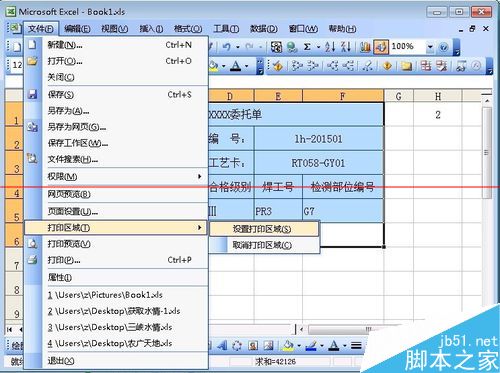Image resolution: width=500 pixels, height=373 pixels.
Task: Open the File menu
Action: [41, 29]
